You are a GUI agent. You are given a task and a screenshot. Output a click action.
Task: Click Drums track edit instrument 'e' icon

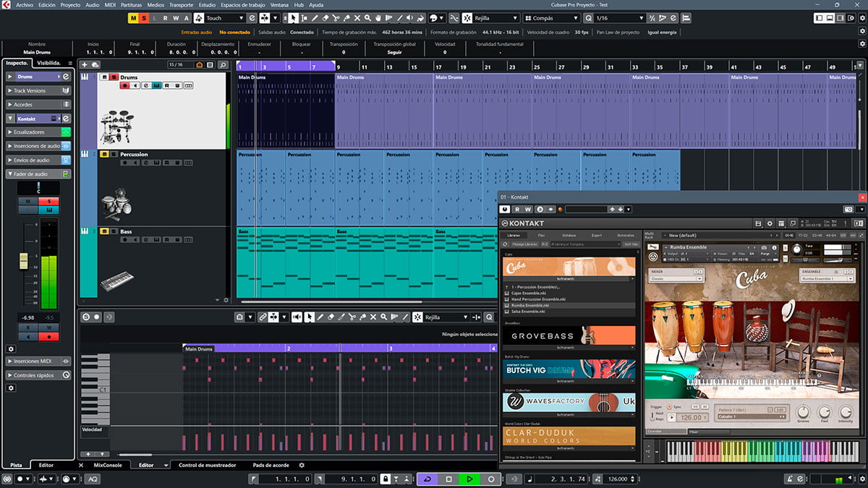[146, 85]
